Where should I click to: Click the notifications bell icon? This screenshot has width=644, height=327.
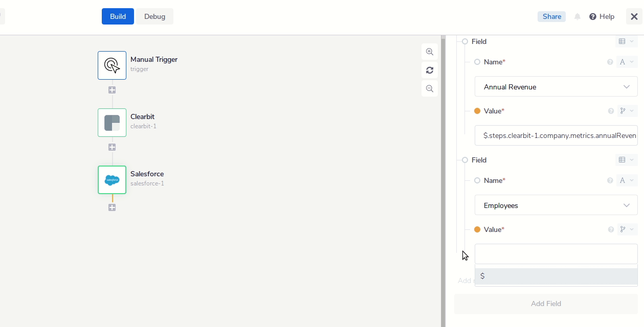pos(578,17)
